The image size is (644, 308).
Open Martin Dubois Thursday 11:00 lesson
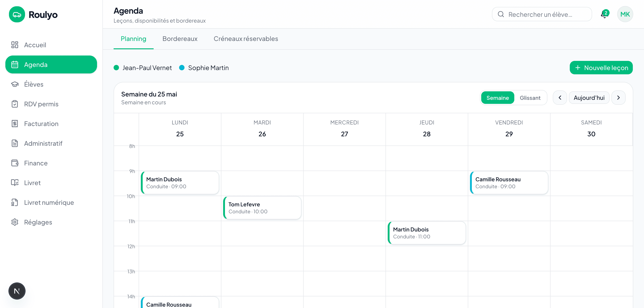pyautogui.click(x=427, y=233)
